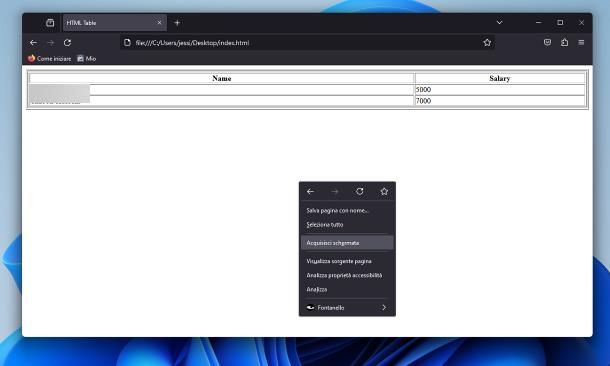Screen dimensions: 610x366
Task: Expand the Fontanello submenu arrow
Action: pyautogui.click(x=384, y=308)
